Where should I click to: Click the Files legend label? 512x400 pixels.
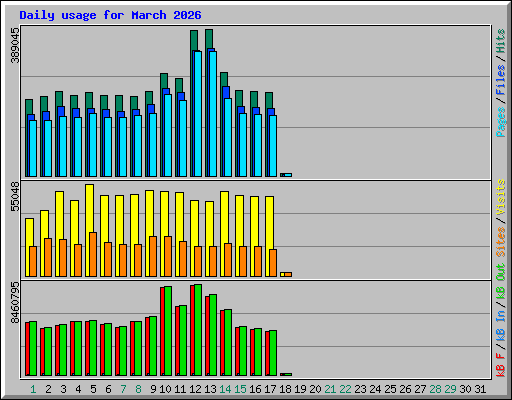point(501,80)
